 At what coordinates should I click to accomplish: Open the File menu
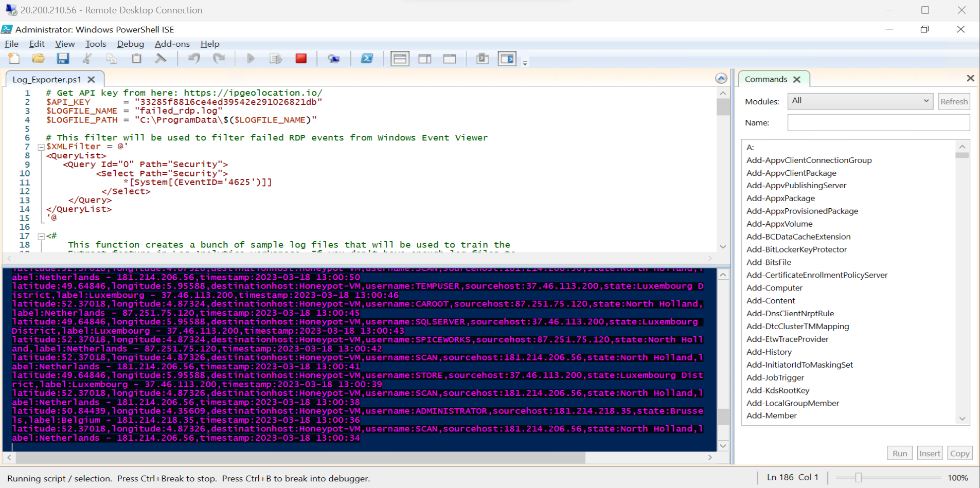(11, 44)
